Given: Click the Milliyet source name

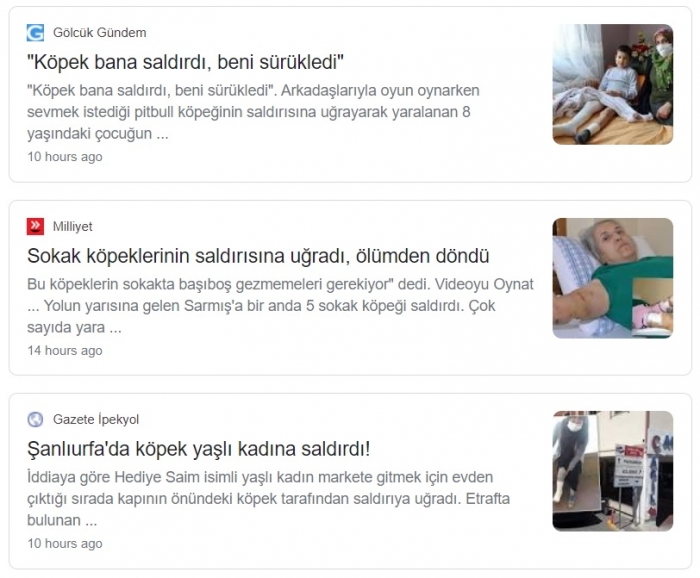Looking at the screenshot, I should pos(73,226).
